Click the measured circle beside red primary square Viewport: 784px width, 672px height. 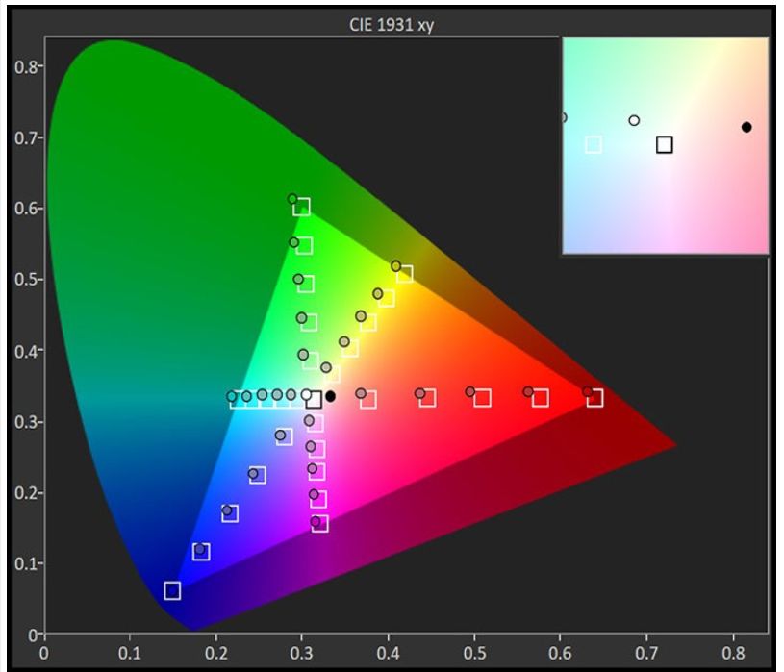tap(587, 391)
